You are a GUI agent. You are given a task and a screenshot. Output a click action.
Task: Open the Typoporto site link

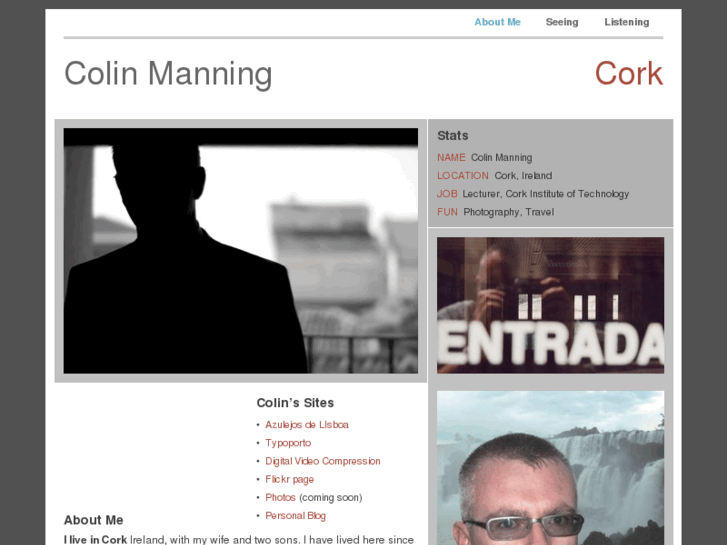click(288, 443)
